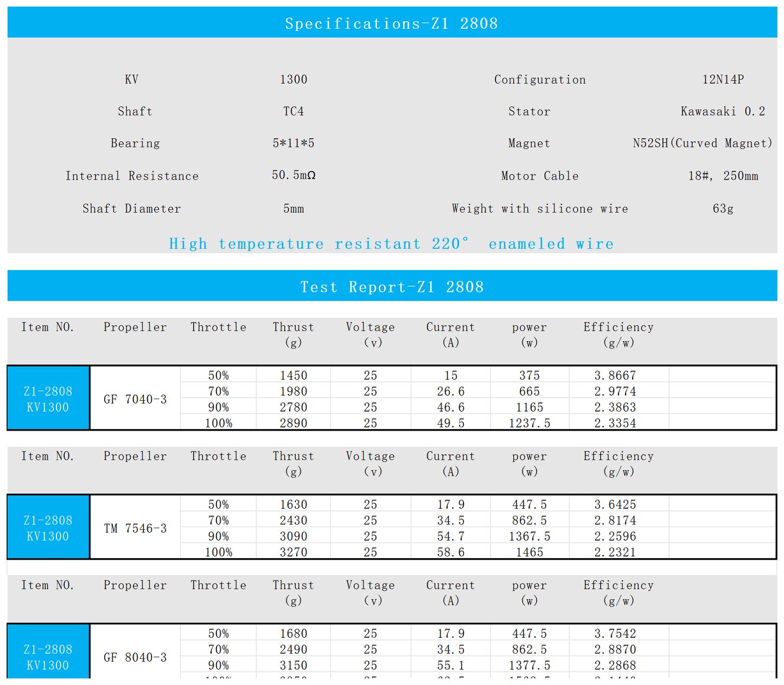The width and height of the screenshot is (784, 685).
Task: Select the KV value 1300
Action: pos(294,80)
